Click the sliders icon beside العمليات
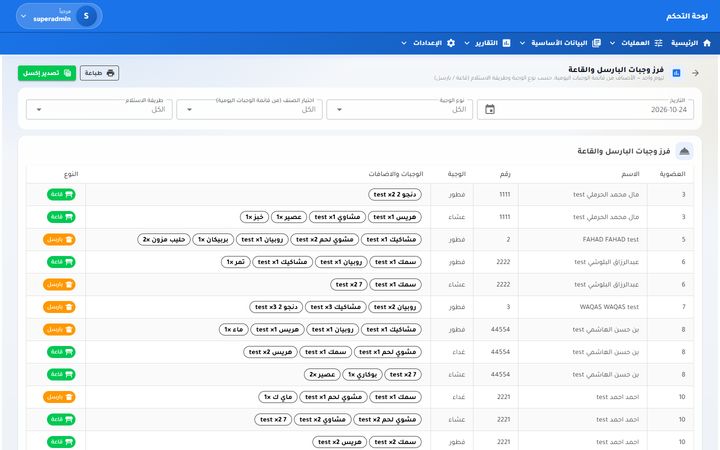Image resolution: width=720 pixels, height=450 pixels. (x=658, y=43)
